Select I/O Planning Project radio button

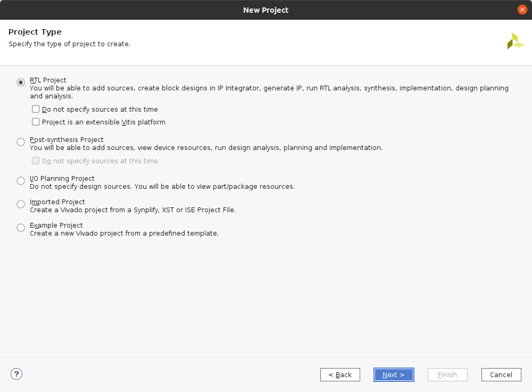coord(21,181)
